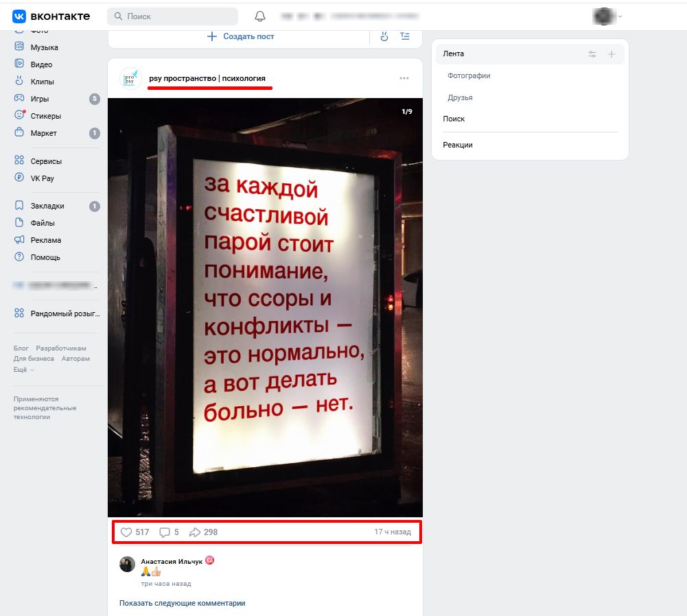Open psy пространство | психология community link
This screenshot has height=616, width=687.
[x=207, y=78]
